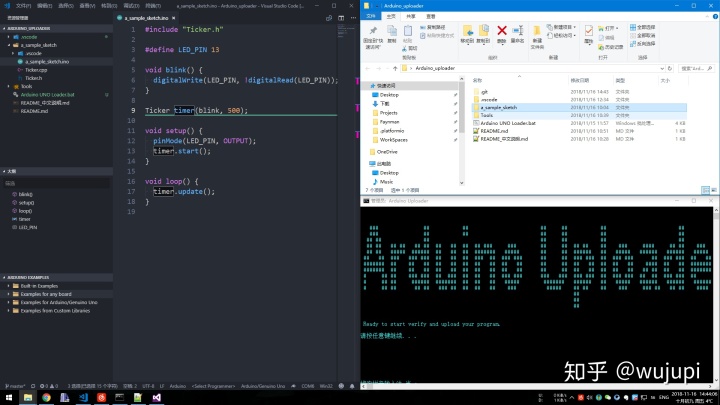Expand Examples from Custom Libraries folder
This screenshot has height=405, width=720.
(x=55, y=311)
